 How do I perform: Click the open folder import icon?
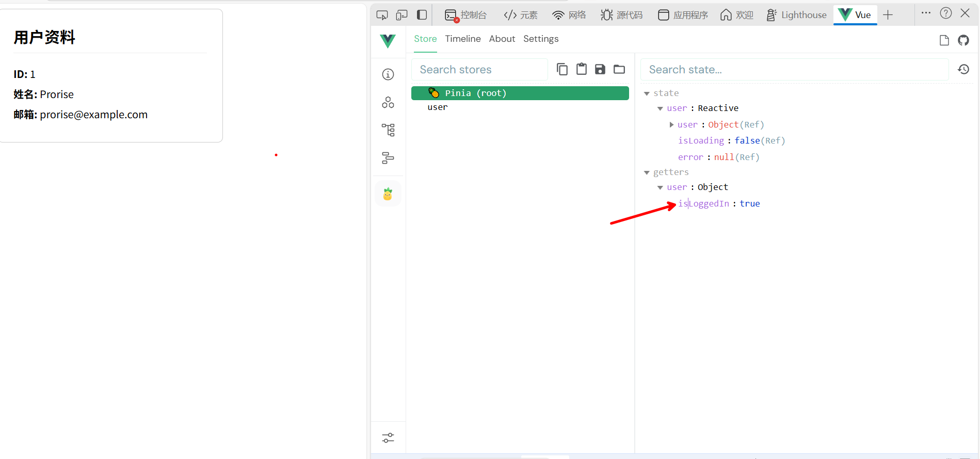pos(619,69)
